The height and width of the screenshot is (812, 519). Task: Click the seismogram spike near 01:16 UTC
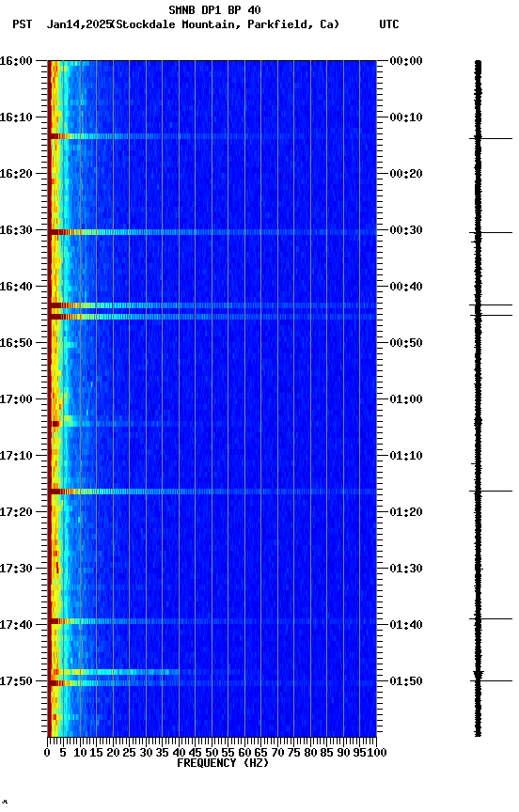tap(491, 491)
